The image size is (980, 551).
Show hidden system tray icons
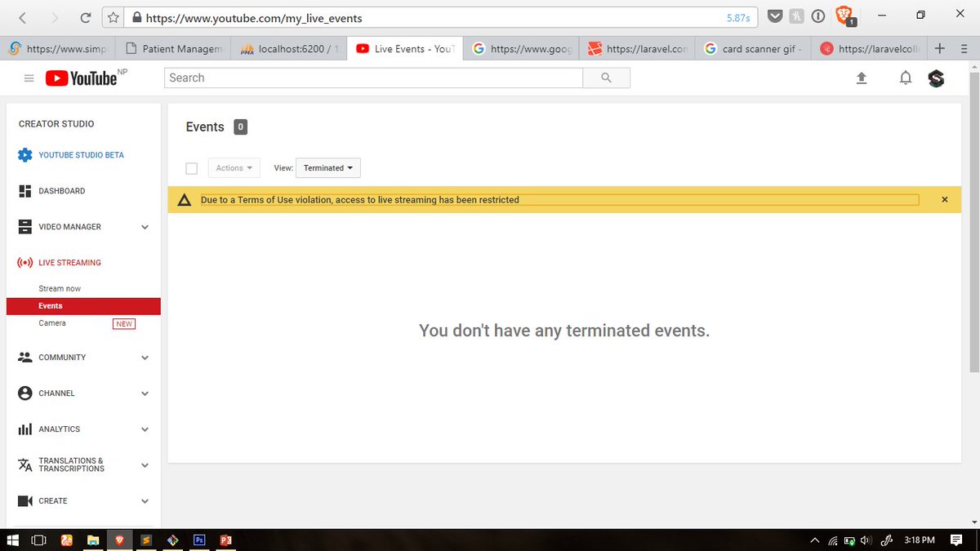(x=814, y=540)
